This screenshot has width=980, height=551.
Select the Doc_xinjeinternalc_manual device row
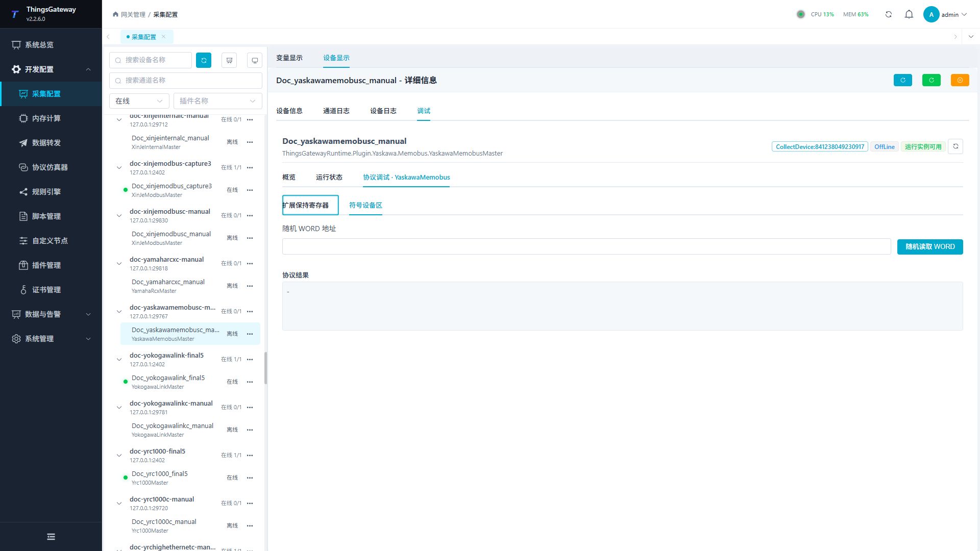tap(190, 142)
